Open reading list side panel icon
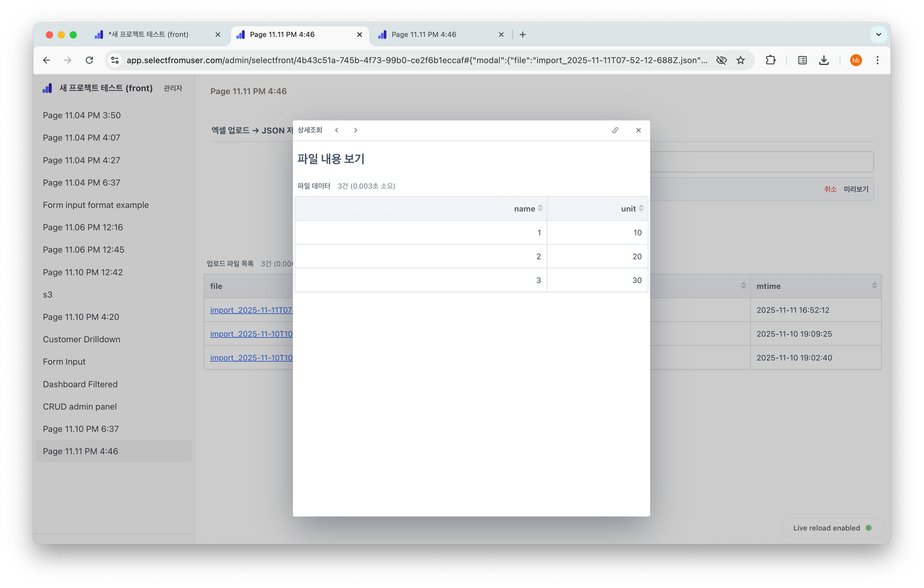This screenshot has height=588, width=924. point(802,60)
